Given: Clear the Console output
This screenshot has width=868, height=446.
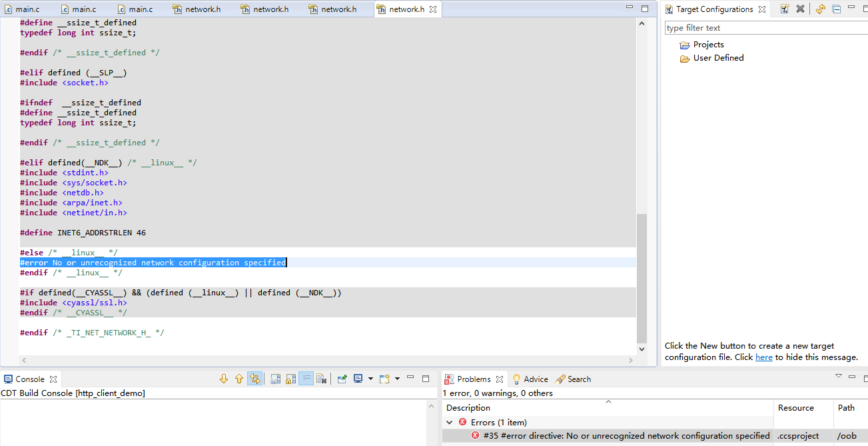Looking at the screenshot, I should tap(322, 379).
